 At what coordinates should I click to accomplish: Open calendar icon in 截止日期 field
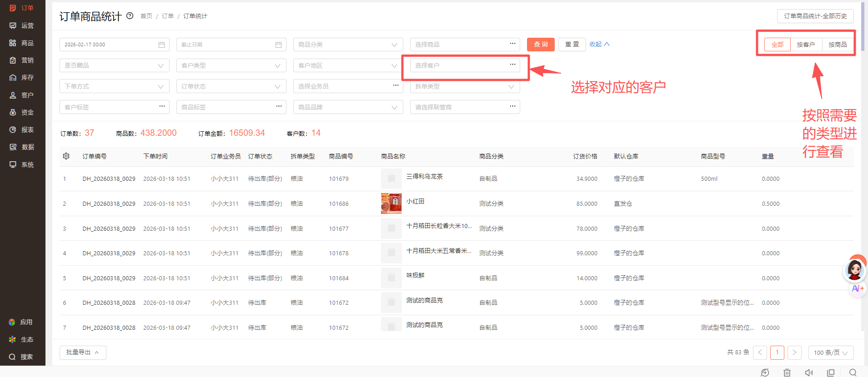click(x=278, y=45)
